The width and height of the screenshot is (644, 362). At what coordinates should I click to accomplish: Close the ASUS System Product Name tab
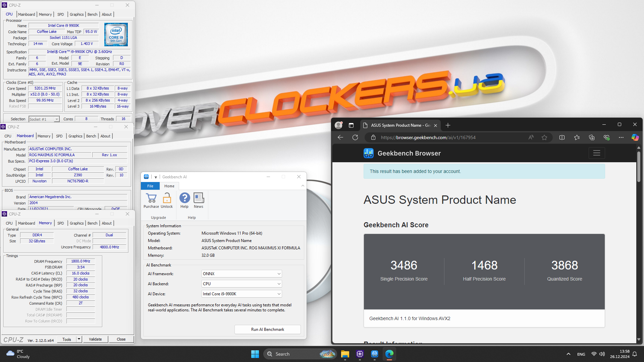[435, 125]
